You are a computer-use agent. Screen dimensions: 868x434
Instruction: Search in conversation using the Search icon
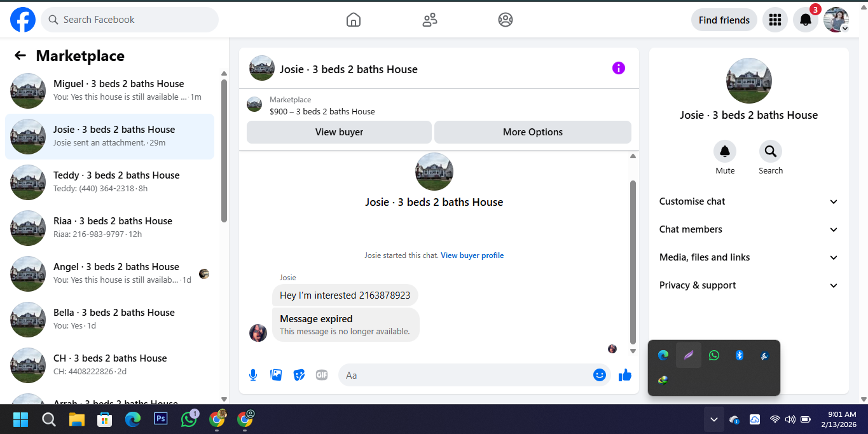point(771,151)
